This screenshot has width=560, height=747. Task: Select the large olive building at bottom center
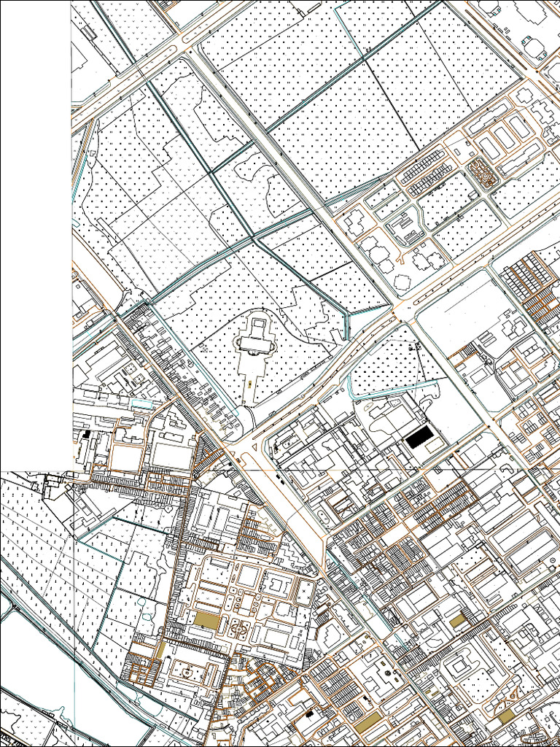pos(368,724)
